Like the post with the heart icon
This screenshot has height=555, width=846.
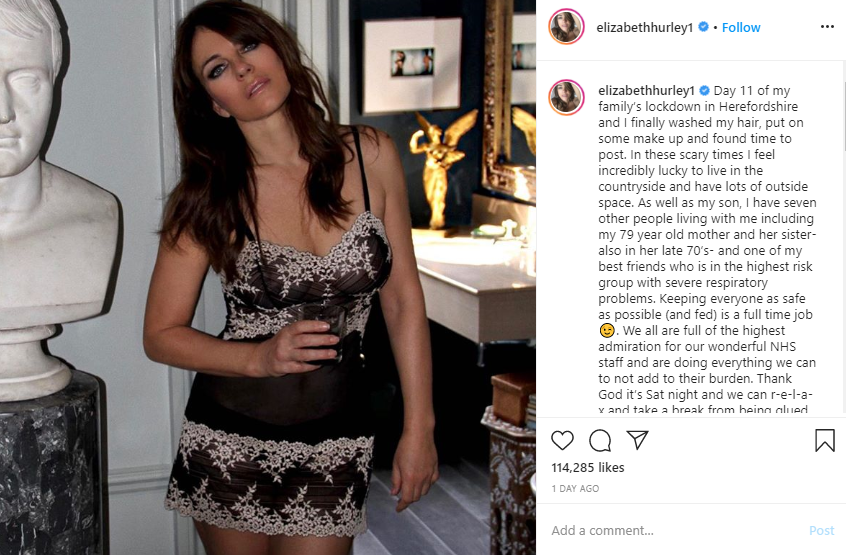coord(562,441)
